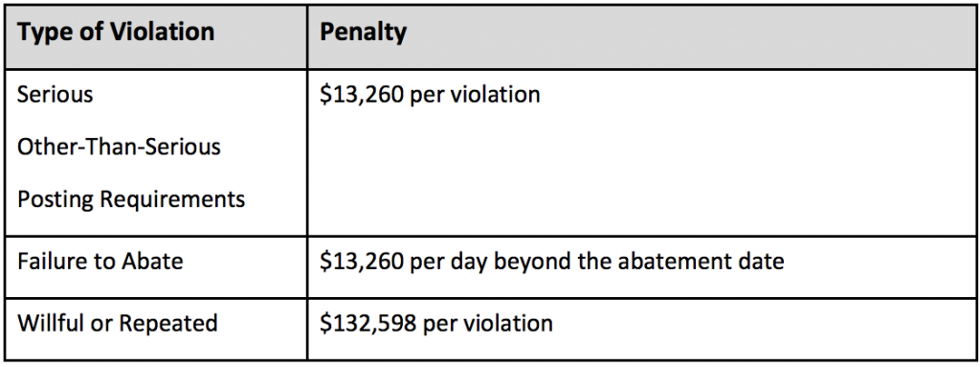Viewport: 980px width, 367px height.
Task: Select the '$132,598 per violation' penalty text
Action: coord(436,324)
